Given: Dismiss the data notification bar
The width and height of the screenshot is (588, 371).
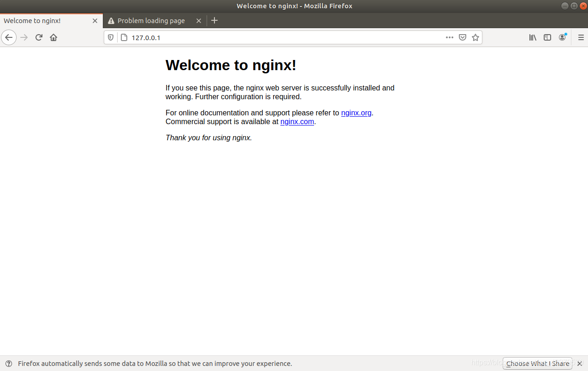Looking at the screenshot, I should point(580,364).
